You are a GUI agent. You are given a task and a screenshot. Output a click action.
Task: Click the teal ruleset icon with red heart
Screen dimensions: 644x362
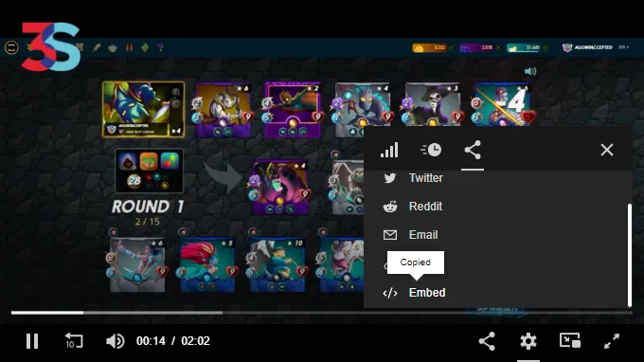(170, 161)
